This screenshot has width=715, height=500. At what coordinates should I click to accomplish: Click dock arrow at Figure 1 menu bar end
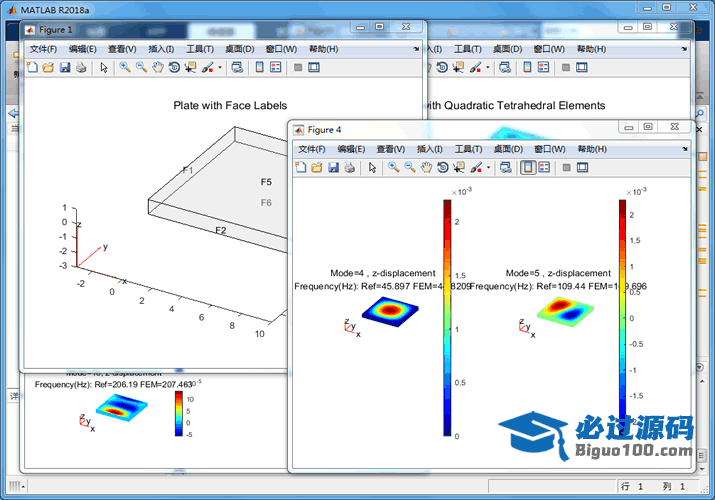415,48
